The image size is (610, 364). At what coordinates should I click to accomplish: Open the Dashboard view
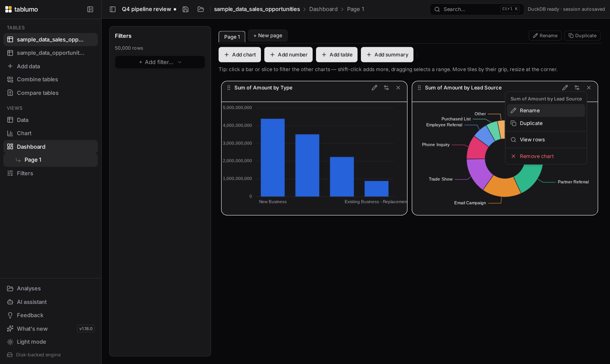point(51,147)
